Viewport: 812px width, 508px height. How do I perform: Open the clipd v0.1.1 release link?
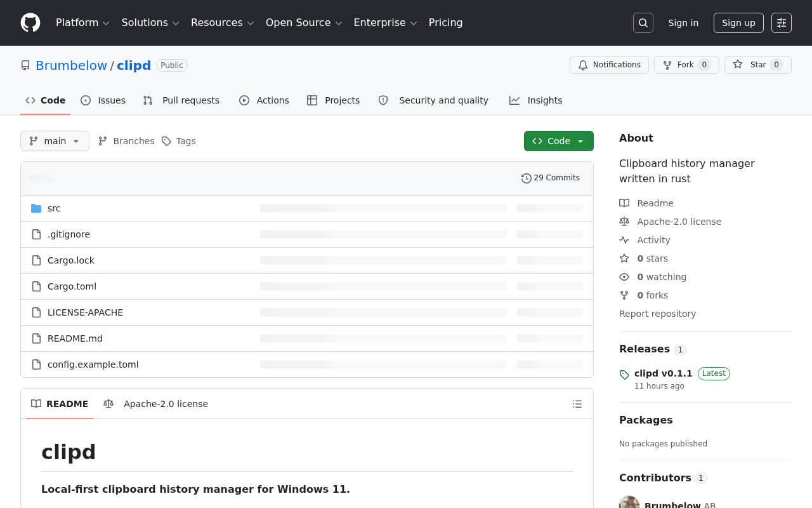click(664, 373)
